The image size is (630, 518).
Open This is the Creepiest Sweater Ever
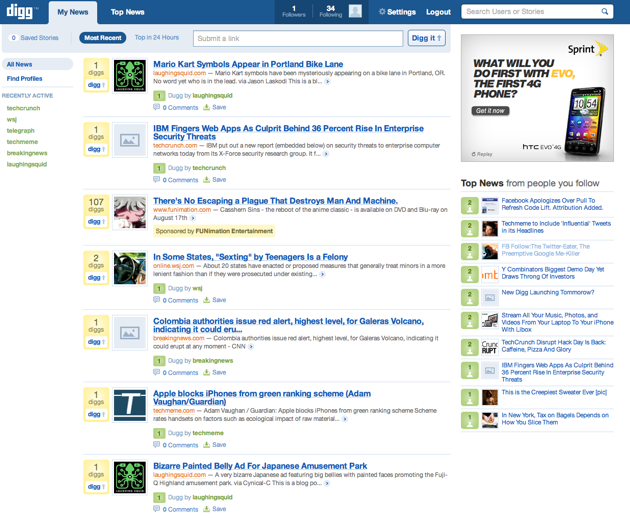coord(554,392)
